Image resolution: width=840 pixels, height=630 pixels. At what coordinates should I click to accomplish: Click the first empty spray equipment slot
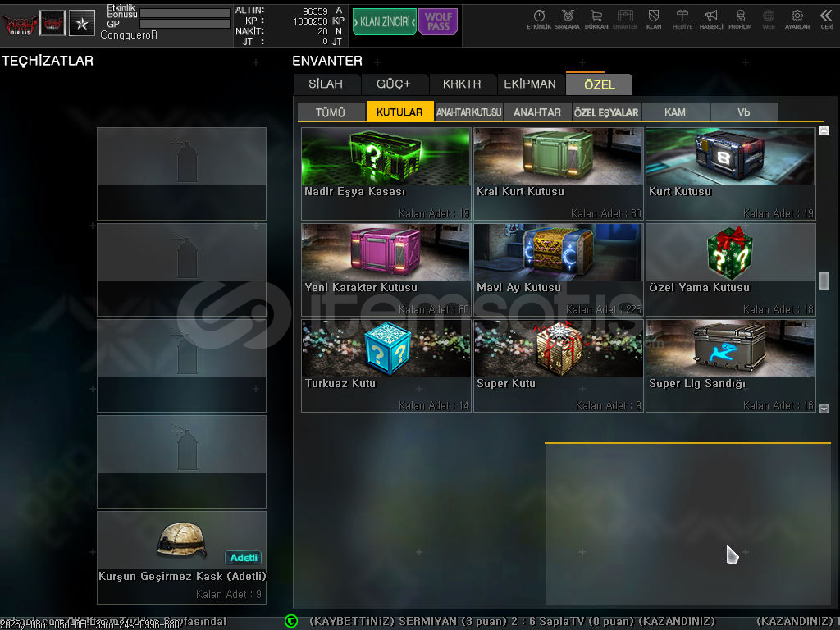point(181,174)
